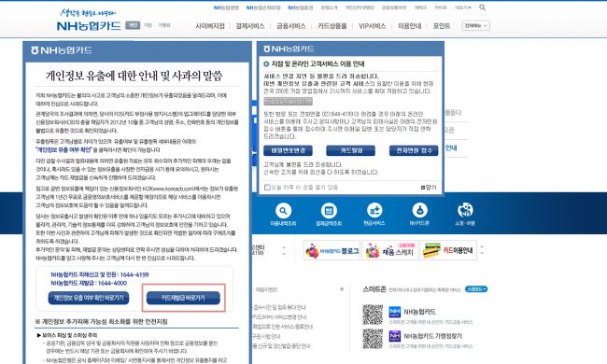Click the 채움이벤트 section heading
607x364 pixels.
[x=266, y=289]
